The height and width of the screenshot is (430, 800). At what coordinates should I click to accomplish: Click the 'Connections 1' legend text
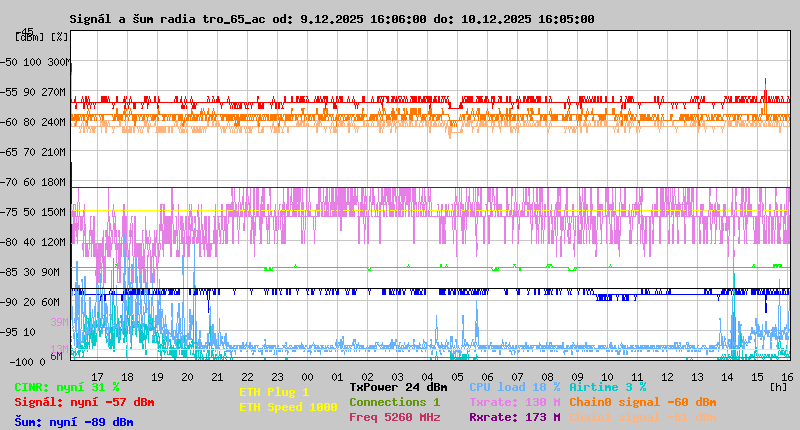[x=394, y=402]
